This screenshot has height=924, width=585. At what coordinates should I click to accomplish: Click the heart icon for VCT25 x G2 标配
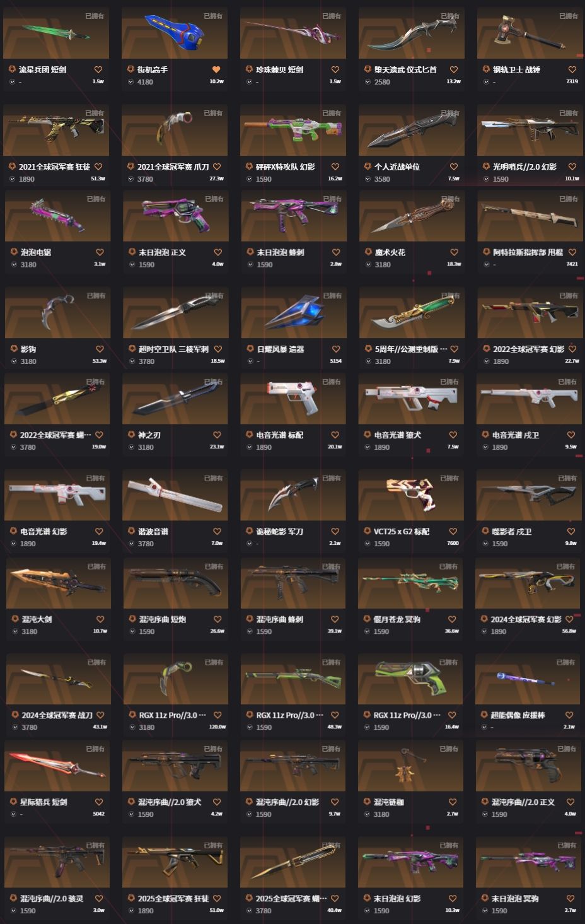pyautogui.click(x=453, y=532)
